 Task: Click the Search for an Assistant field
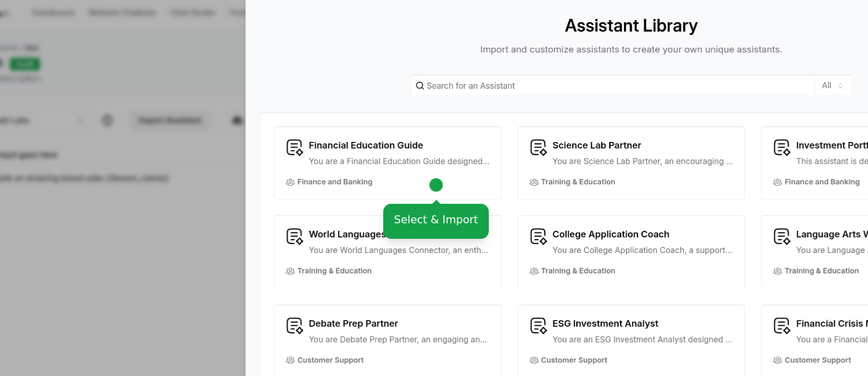coord(613,85)
